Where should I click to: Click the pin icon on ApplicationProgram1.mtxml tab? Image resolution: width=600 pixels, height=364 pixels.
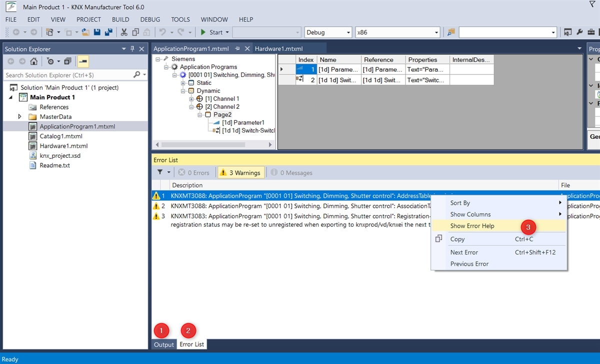(x=237, y=49)
